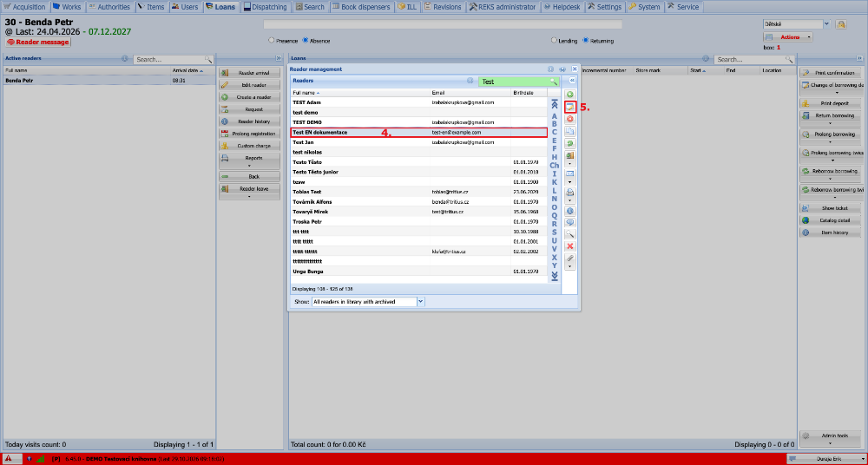Click the copy reader icon in the dialog toolbar

569,131
